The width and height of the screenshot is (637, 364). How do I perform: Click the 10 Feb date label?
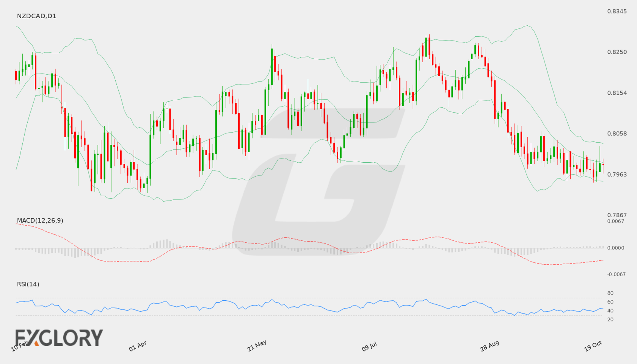tap(20, 346)
